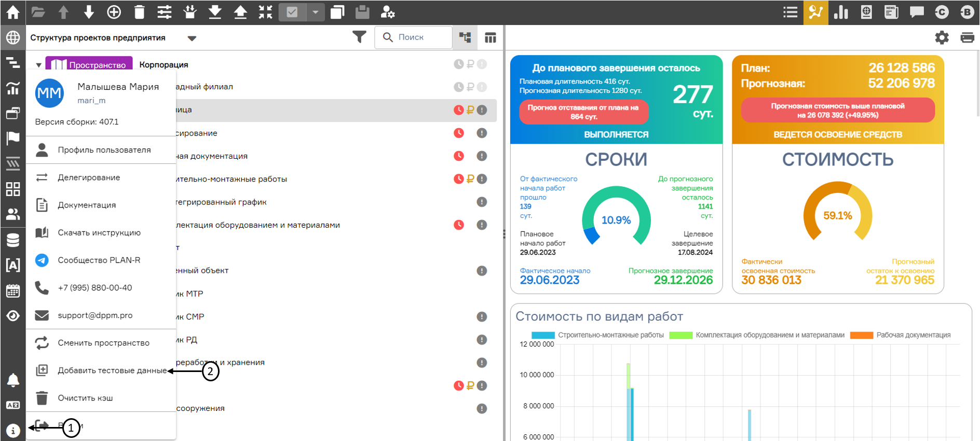Open dropdown arrow next to checkbox button
The width and height of the screenshot is (980, 441).
[x=316, y=12]
